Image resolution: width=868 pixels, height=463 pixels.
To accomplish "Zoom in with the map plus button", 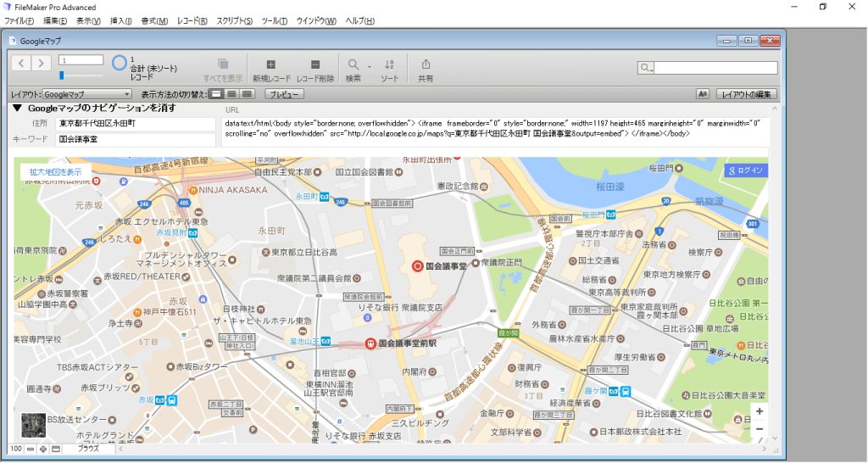I will click(759, 411).
